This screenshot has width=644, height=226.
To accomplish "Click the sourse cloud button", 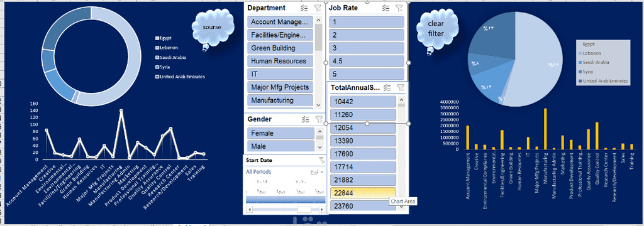I will pyautogui.click(x=212, y=28).
